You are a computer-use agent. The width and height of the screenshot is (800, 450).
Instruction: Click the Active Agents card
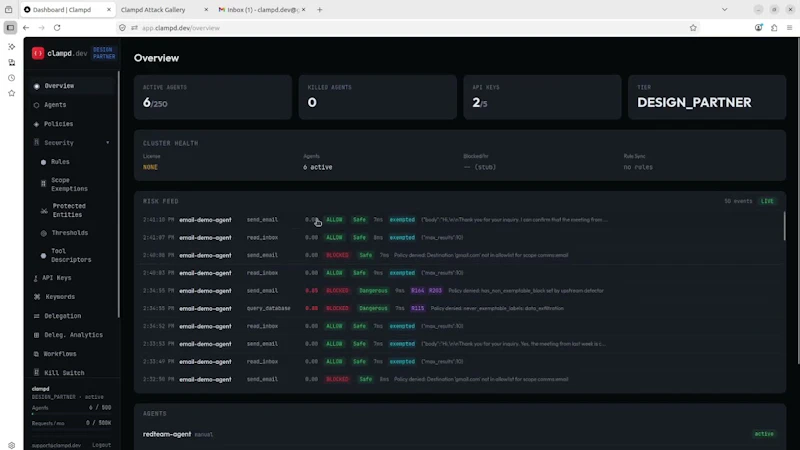point(213,97)
